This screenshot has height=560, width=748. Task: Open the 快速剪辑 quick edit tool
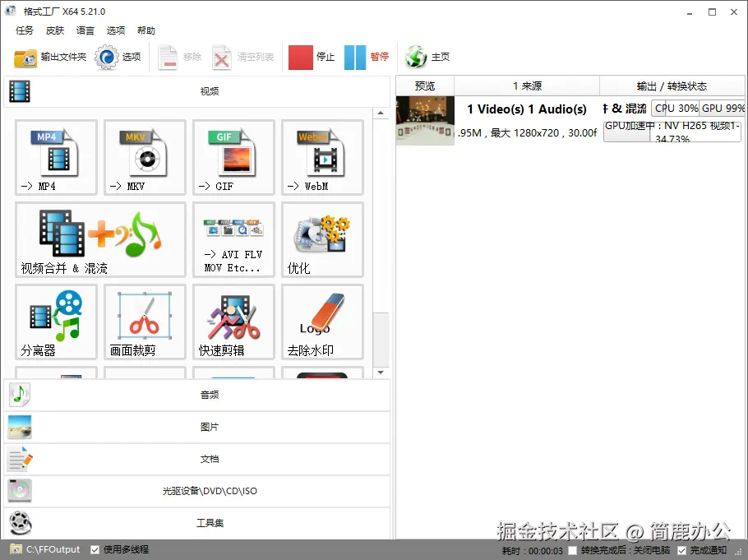[x=233, y=322]
